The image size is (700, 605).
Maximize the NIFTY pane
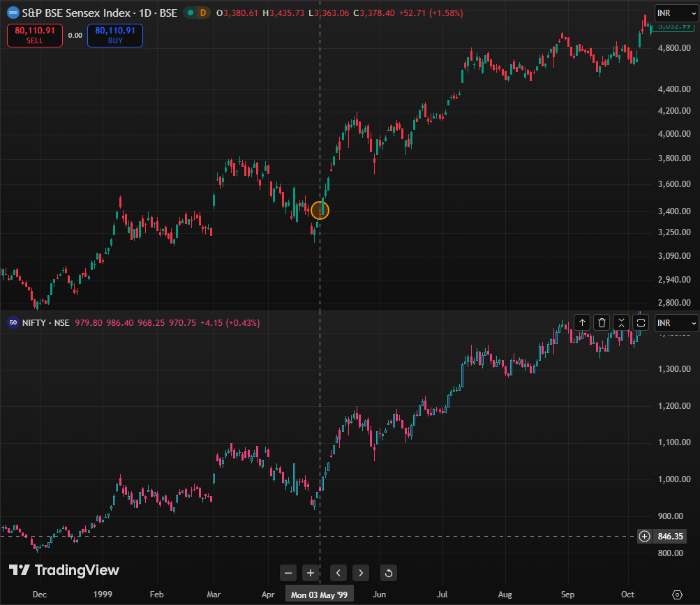pos(641,322)
